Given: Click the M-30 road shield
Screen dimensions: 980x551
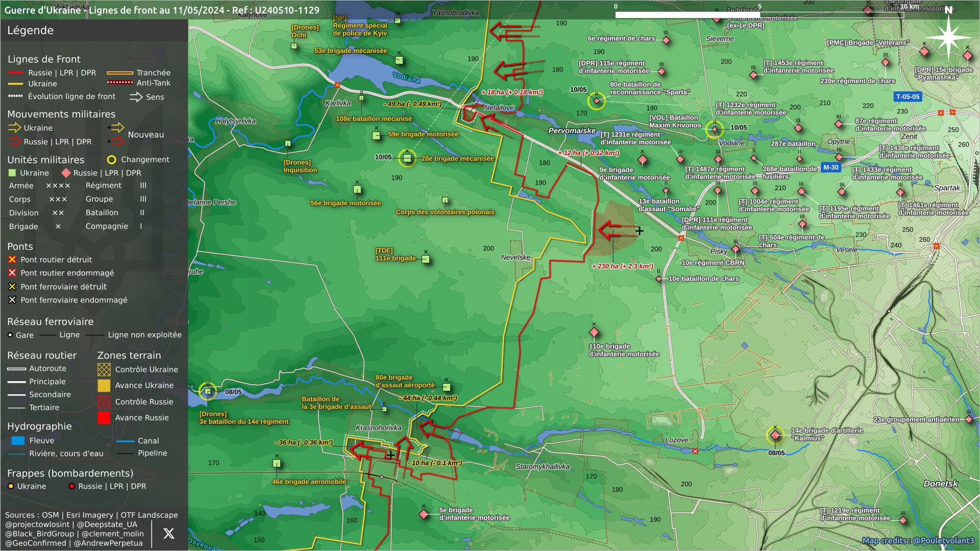Looking at the screenshot, I should point(831,167).
